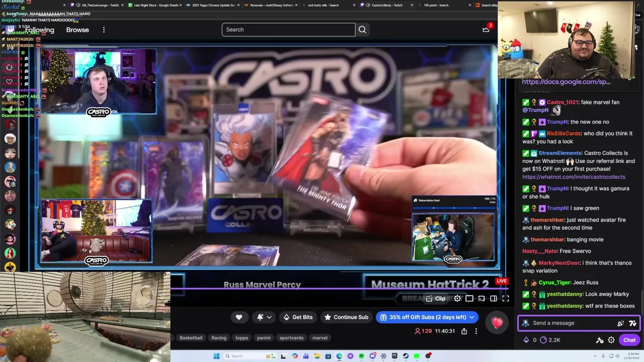Click the Clip button on player
The height and width of the screenshot is (362, 644).
coord(436,299)
